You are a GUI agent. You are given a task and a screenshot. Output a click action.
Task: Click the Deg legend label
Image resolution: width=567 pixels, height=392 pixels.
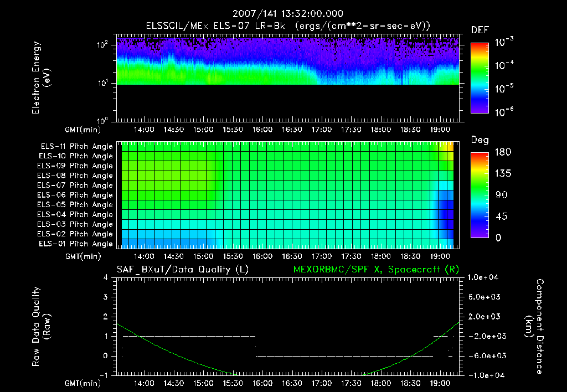(x=480, y=140)
